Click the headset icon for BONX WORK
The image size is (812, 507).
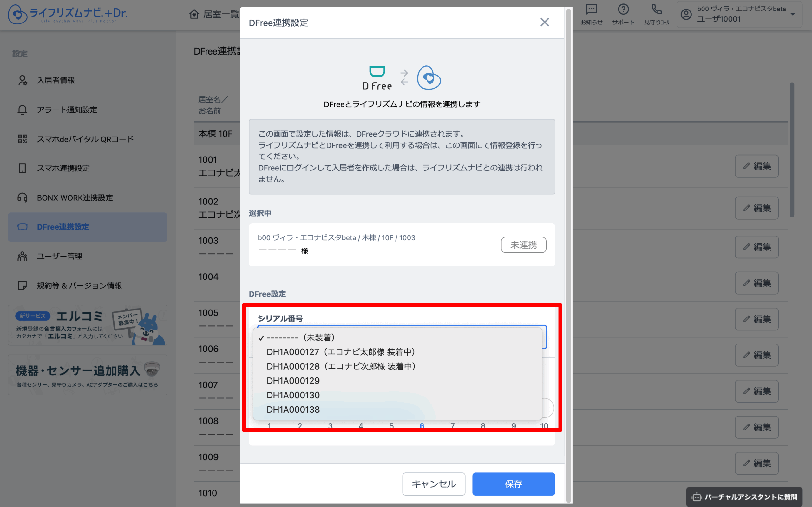click(23, 197)
